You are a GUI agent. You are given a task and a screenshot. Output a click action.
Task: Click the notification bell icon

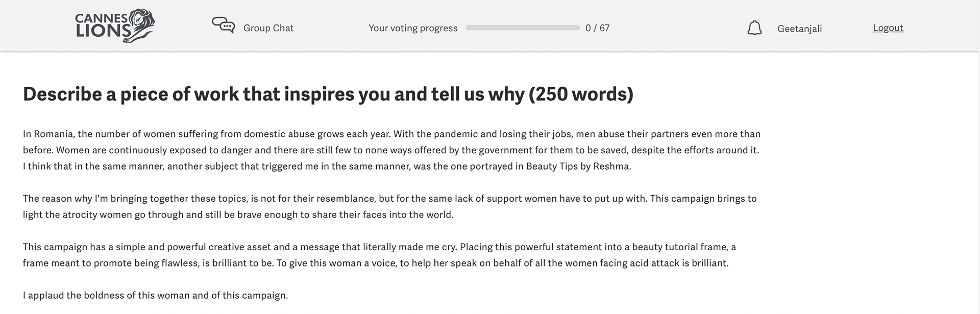tap(754, 28)
